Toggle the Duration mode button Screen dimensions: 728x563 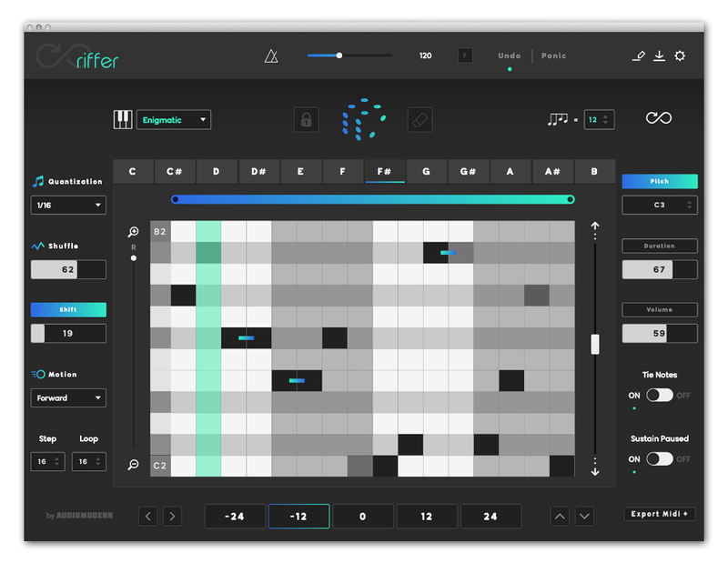[659, 246]
